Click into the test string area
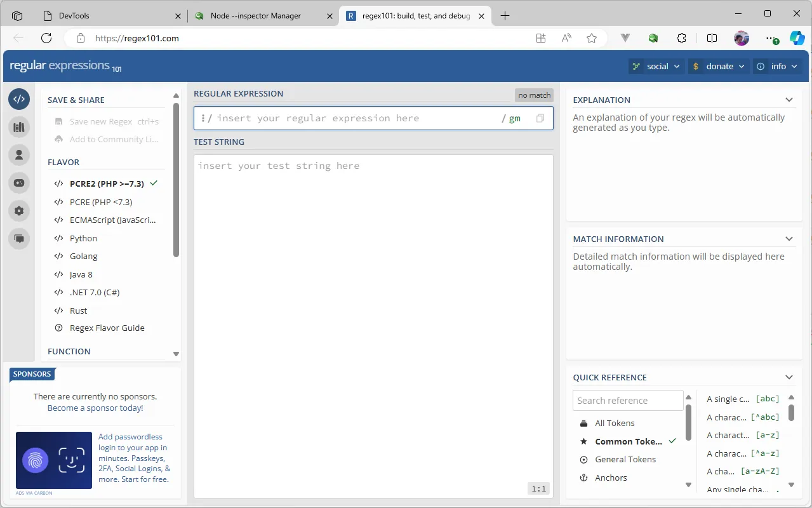Screen dimensions: 812x508 point(373,326)
